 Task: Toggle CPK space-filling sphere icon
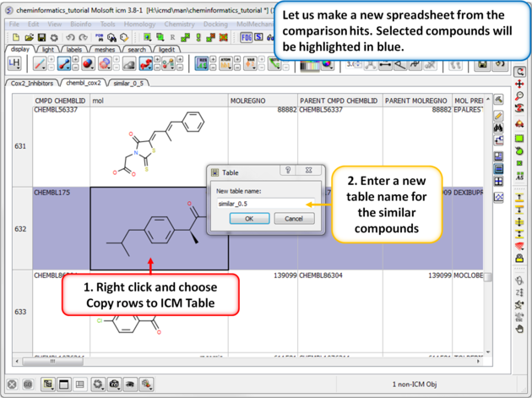pos(88,63)
